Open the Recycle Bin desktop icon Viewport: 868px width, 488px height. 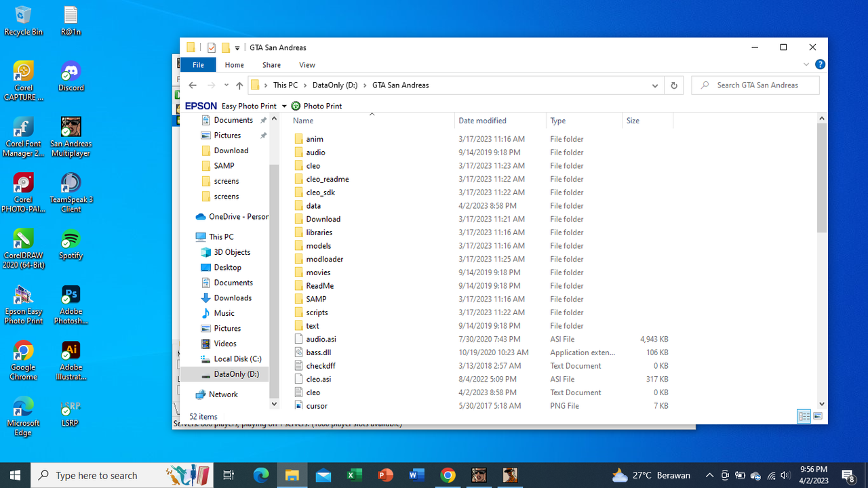click(x=23, y=20)
